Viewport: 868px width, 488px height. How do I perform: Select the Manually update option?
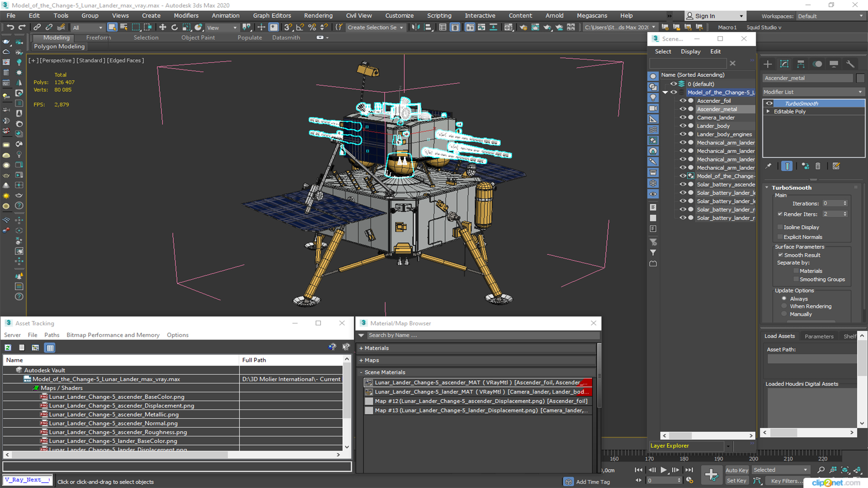(x=784, y=314)
